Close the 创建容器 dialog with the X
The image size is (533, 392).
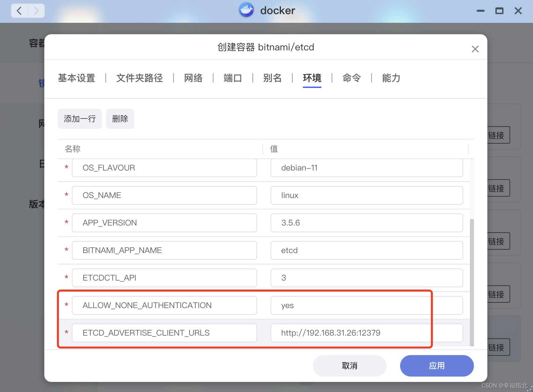(x=475, y=49)
